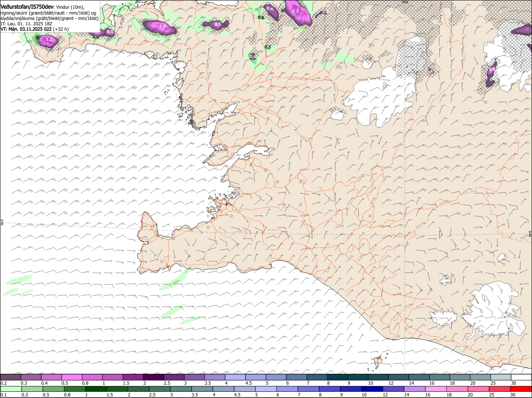The height and width of the screenshot is (398, 532).
Task: Click the '25' label in the upper legend row
Action: [x=493, y=383]
